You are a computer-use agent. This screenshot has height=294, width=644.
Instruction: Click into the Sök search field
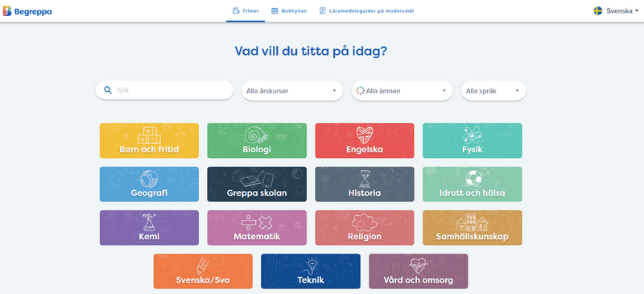pyautogui.click(x=164, y=90)
